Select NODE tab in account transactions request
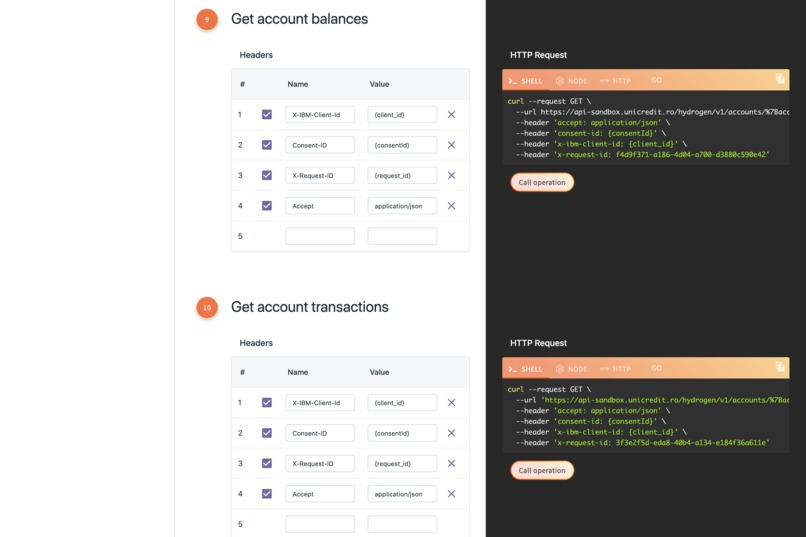This screenshot has width=806, height=537. (x=571, y=369)
